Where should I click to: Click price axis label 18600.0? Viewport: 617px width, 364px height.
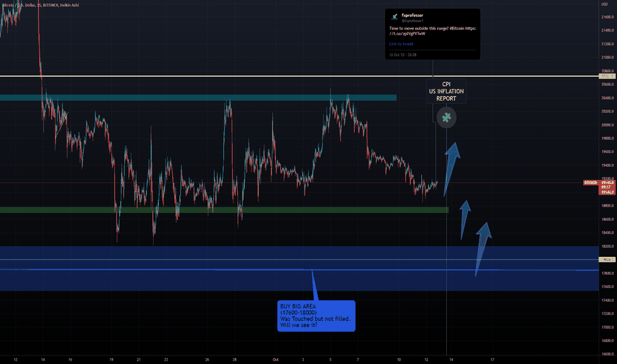(607, 219)
